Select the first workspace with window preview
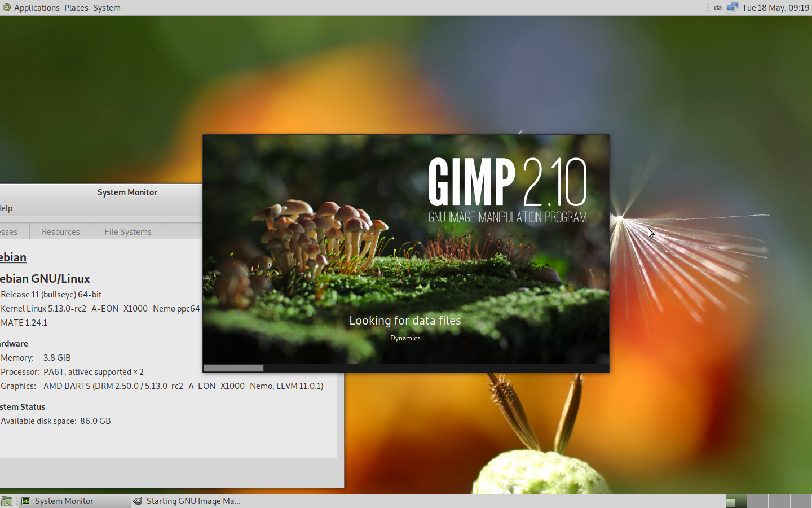The image size is (812, 508). point(736,501)
